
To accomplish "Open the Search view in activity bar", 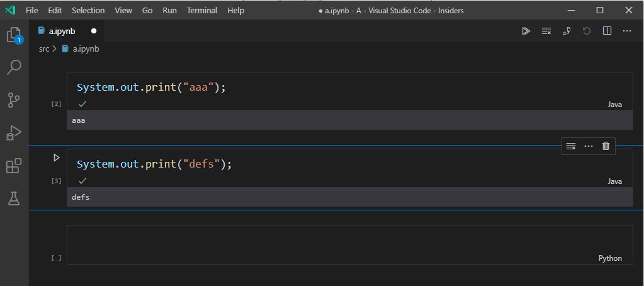I will pos(14,67).
